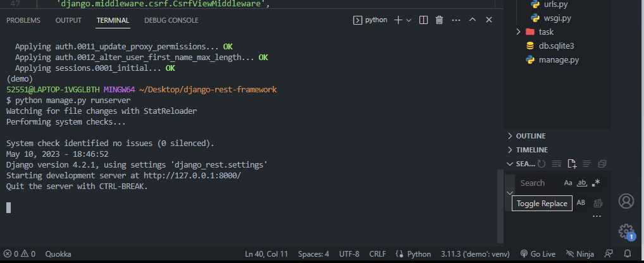Select the python terminal instance
The height and width of the screenshot is (263, 644).
370,20
